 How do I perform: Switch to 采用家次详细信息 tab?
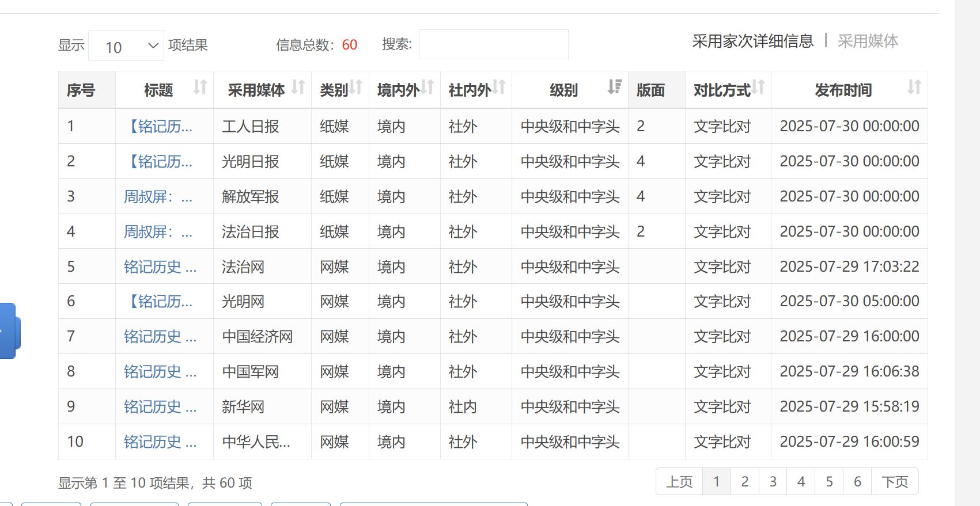coord(752,41)
